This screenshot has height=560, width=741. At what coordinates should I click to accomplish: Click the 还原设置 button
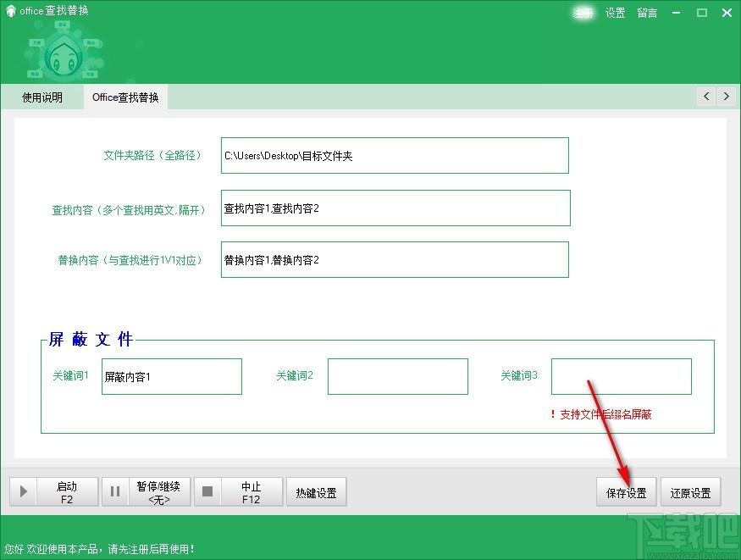(690, 492)
